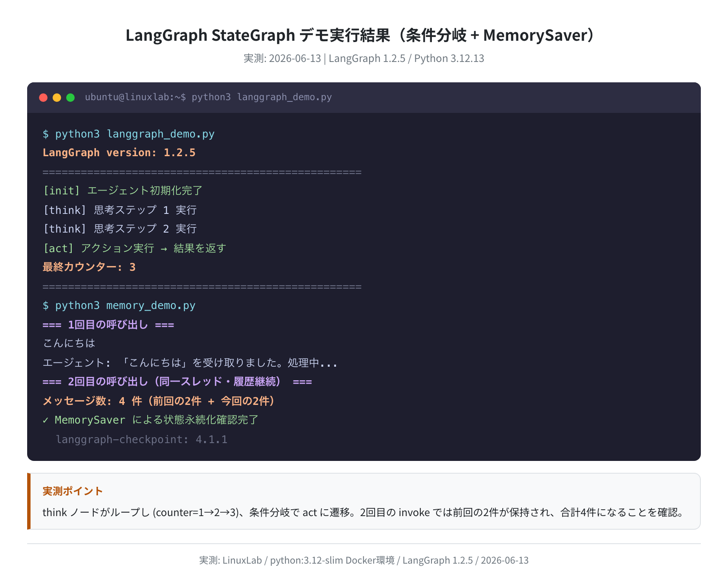Click the yellow minimize dot in terminal header
The width and height of the screenshot is (728, 584).
pos(57,98)
